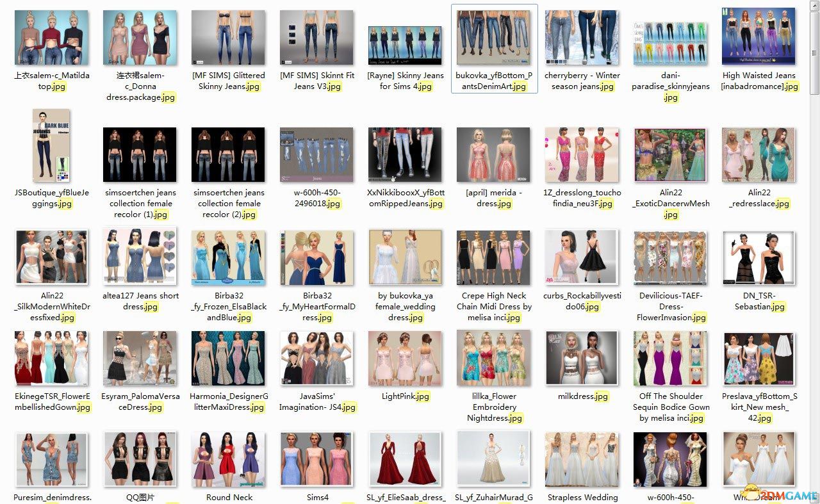820x504 pixels.
Task: Choose the Birba32 Frozen ElsaBlackandBlue thumbnail
Action: 228,257
